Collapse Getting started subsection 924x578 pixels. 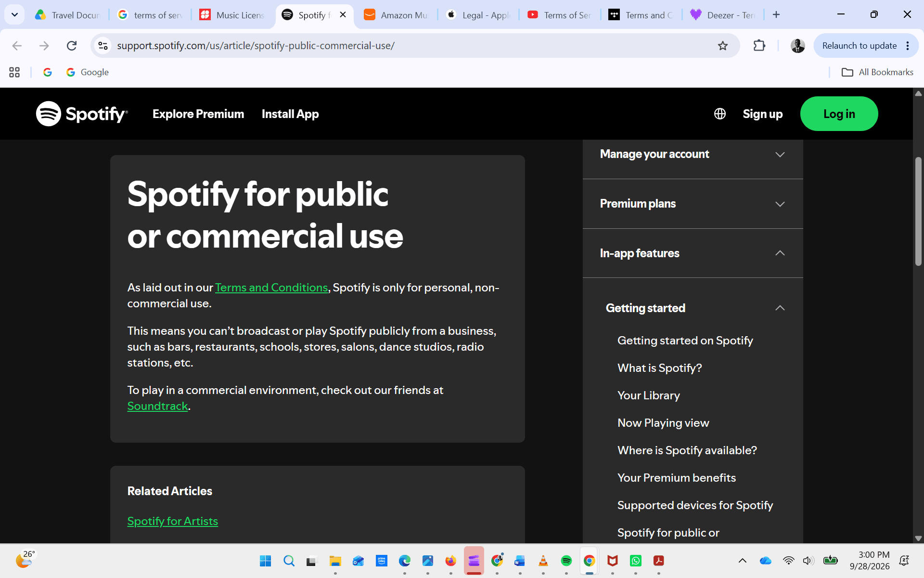[x=693, y=308]
